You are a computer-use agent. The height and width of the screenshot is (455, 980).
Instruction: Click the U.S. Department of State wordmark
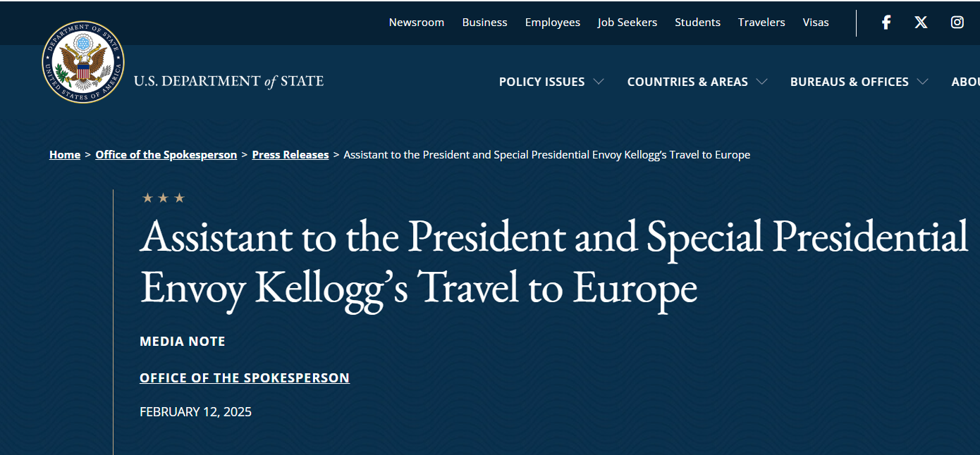coord(228,82)
